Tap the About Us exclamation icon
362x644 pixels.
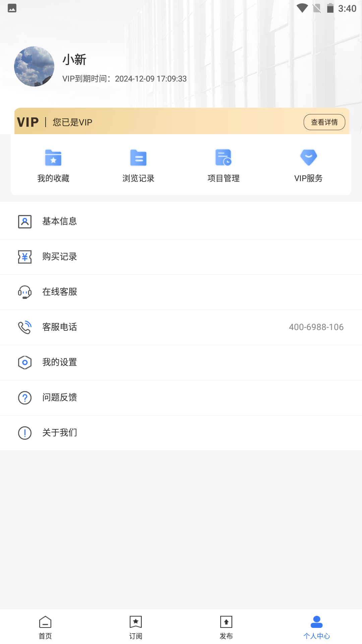click(25, 433)
